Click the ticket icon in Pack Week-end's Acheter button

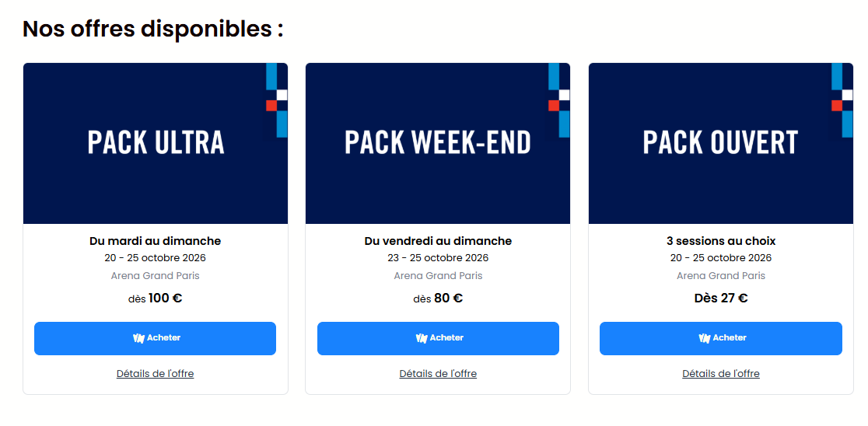422,338
